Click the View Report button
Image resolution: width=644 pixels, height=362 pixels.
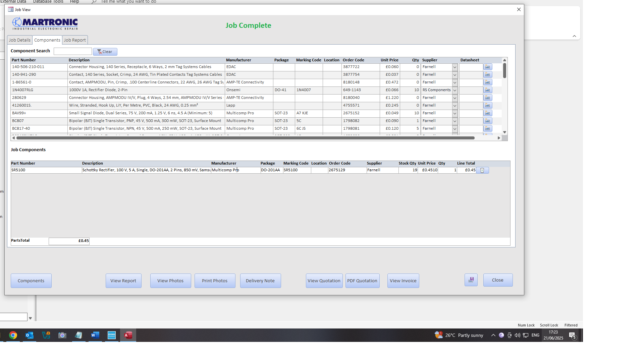click(123, 281)
